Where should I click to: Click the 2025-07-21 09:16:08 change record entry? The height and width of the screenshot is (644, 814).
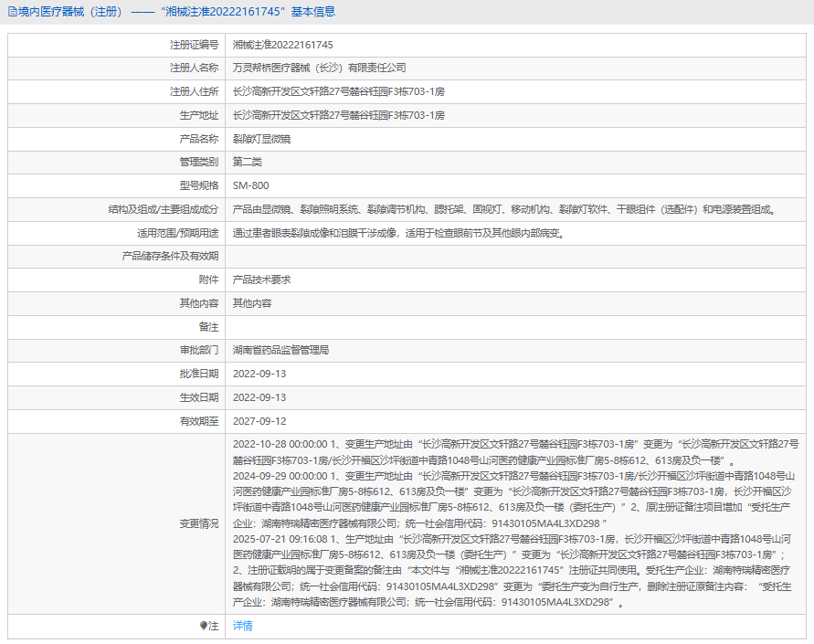pos(513,571)
